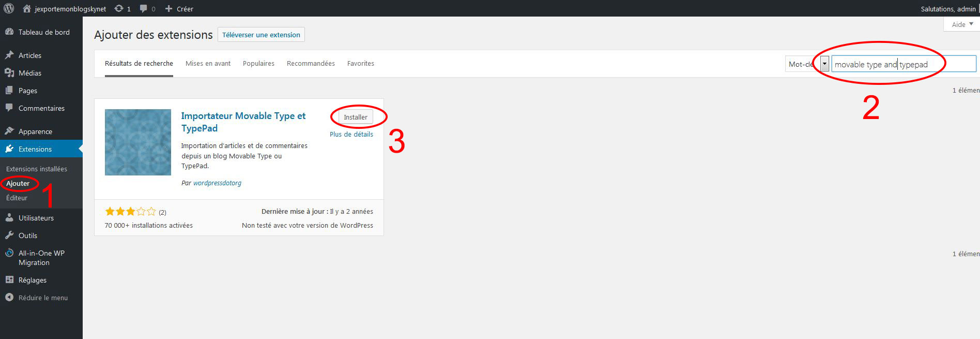Viewport: 980px width, 339px height.
Task: Open the Importateur Movable Type et TypePad title
Action: [243, 122]
